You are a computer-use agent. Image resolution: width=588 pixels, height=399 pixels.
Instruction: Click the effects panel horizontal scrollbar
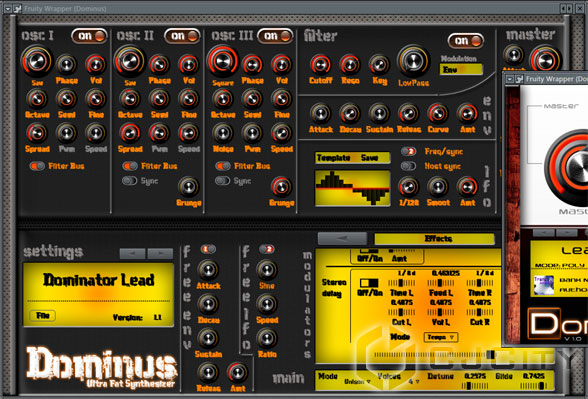435,355
